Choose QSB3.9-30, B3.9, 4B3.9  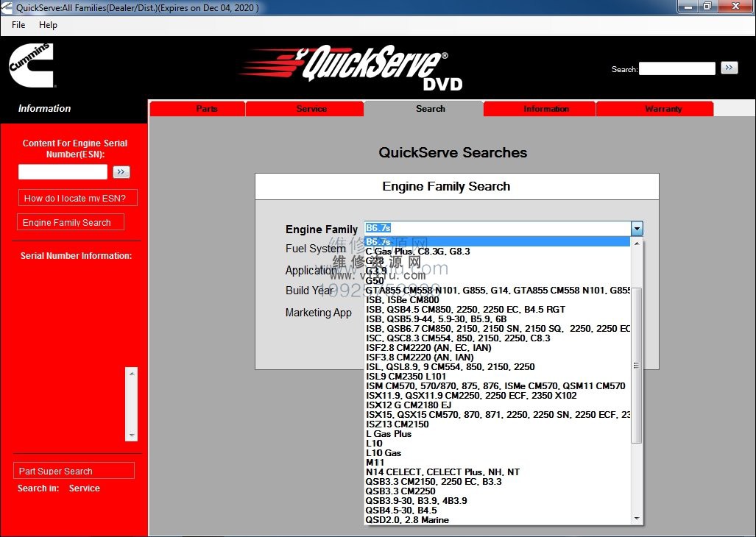(x=497, y=501)
